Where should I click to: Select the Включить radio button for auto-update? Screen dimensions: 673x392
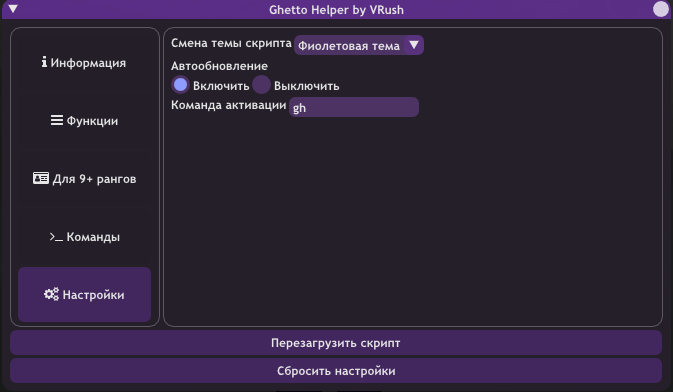pyautogui.click(x=180, y=85)
